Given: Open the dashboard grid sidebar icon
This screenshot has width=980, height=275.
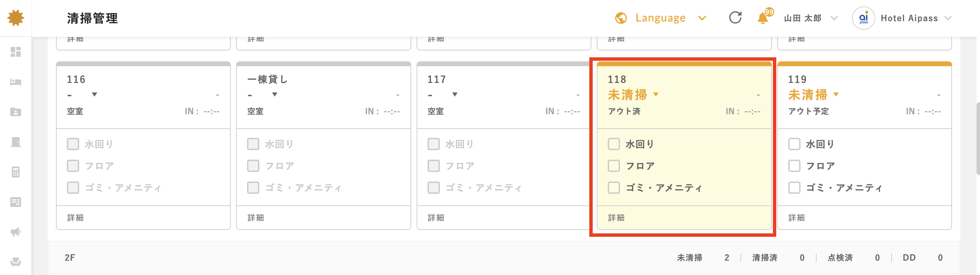Looking at the screenshot, I should tap(16, 52).
